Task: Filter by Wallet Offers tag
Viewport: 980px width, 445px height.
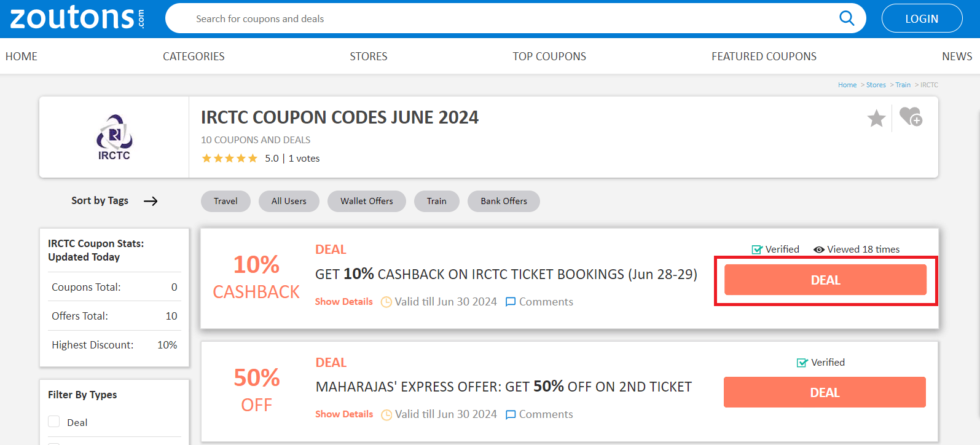Action: coord(367,201)
